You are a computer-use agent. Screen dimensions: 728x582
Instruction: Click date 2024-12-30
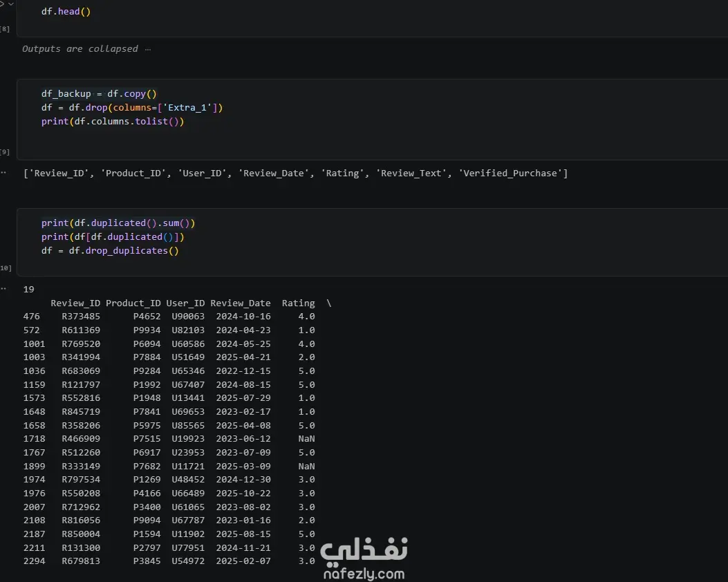pos(243,480)
